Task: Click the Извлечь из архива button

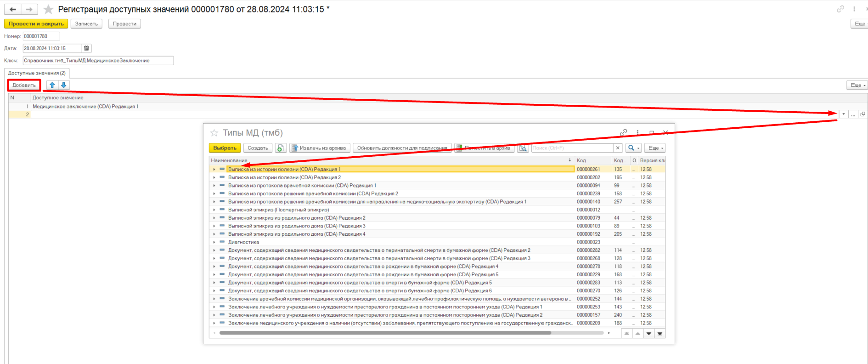Action: (320, 148)
